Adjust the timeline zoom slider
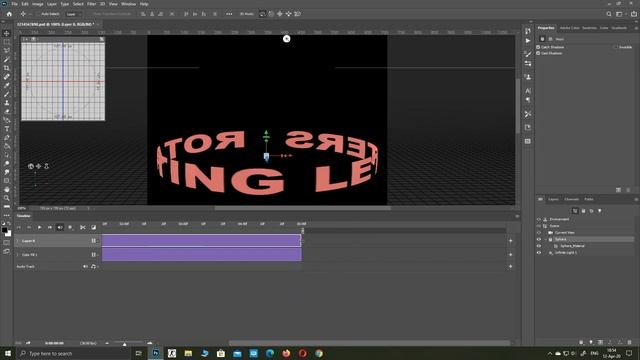The width and height of the screenshot is (640, 360). tap(124, 344)
